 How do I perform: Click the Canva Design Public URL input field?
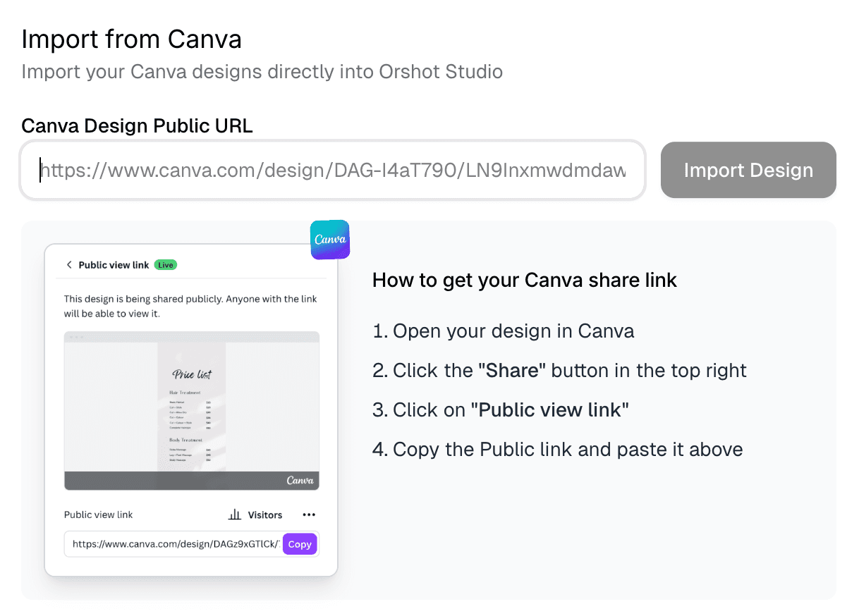coord(333,170)
